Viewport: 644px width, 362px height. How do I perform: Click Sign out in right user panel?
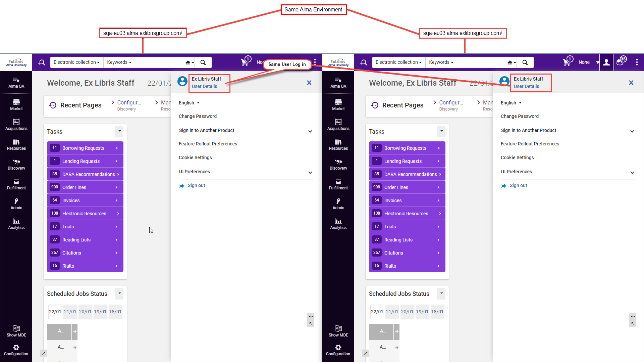514,186
